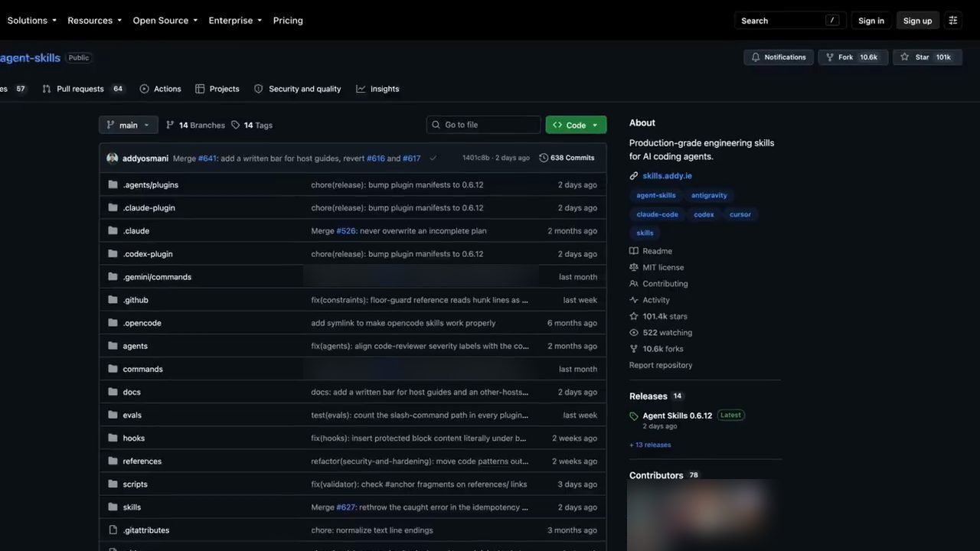View the Insights tab
The image size is (980, 551).
click(x=377, y=89)
